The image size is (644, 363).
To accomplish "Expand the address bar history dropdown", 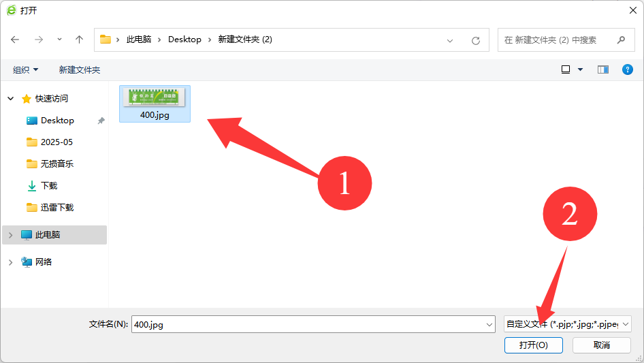I will pyautogui.click(x=450, y=40).
